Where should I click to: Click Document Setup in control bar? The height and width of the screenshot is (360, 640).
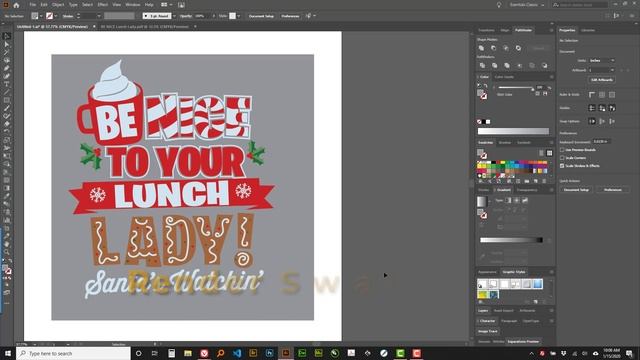tap(261, 16)
